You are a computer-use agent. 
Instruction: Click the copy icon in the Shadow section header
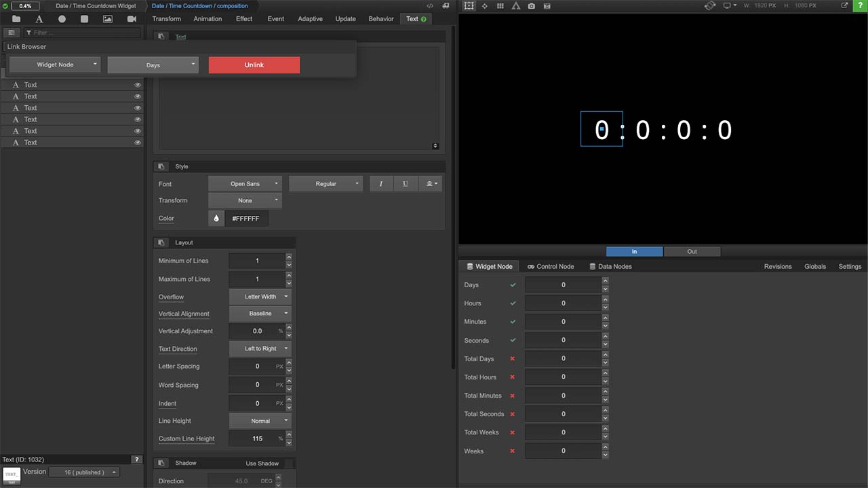161,463
